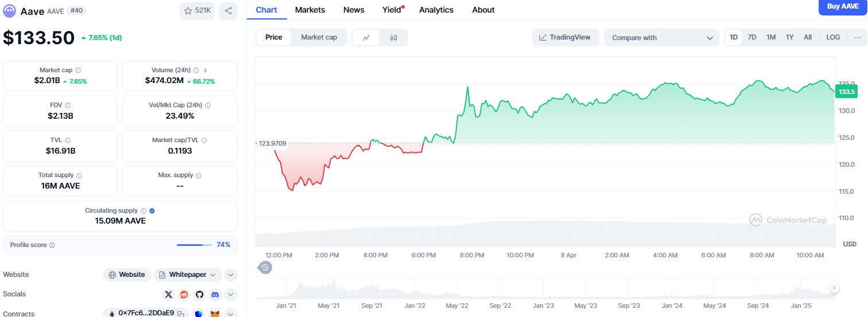
Task: Open the TradingView chart button
Action: [x=565, y=38]
